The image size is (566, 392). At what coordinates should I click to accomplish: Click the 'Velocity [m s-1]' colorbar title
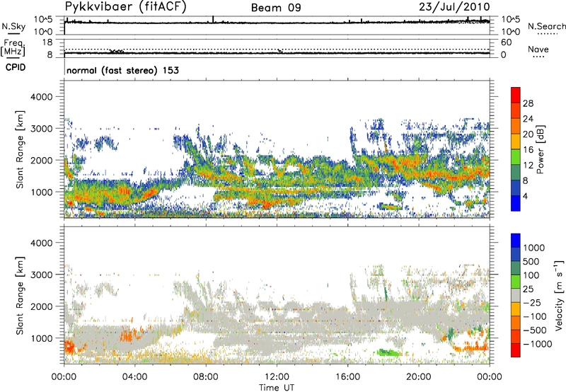click(x=559, y=295)
